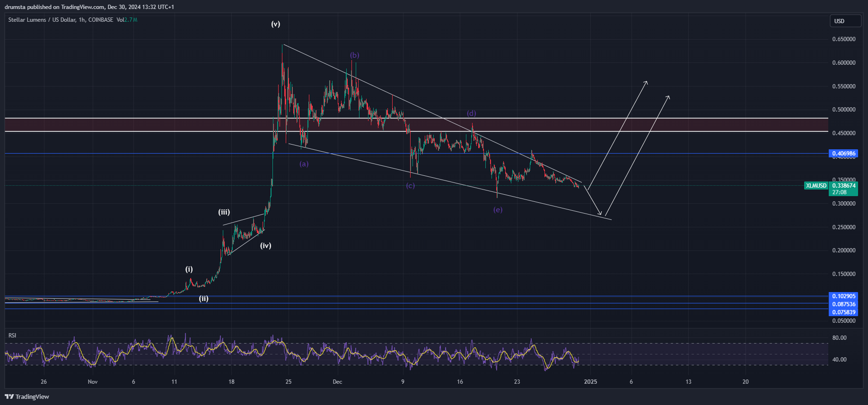Click the 26 date on time axis
Screen dimensions: 868x405
pyautogui.click(x=44, y=382)
